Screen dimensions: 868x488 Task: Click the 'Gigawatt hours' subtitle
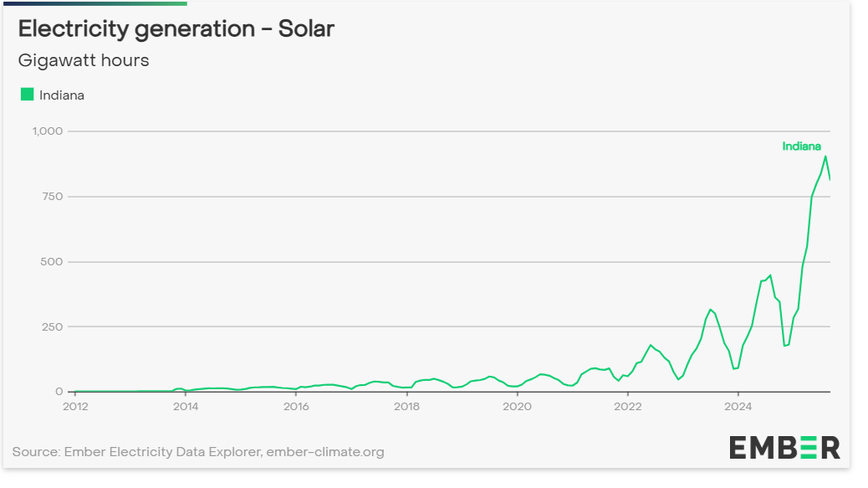[x=84, y=60]
